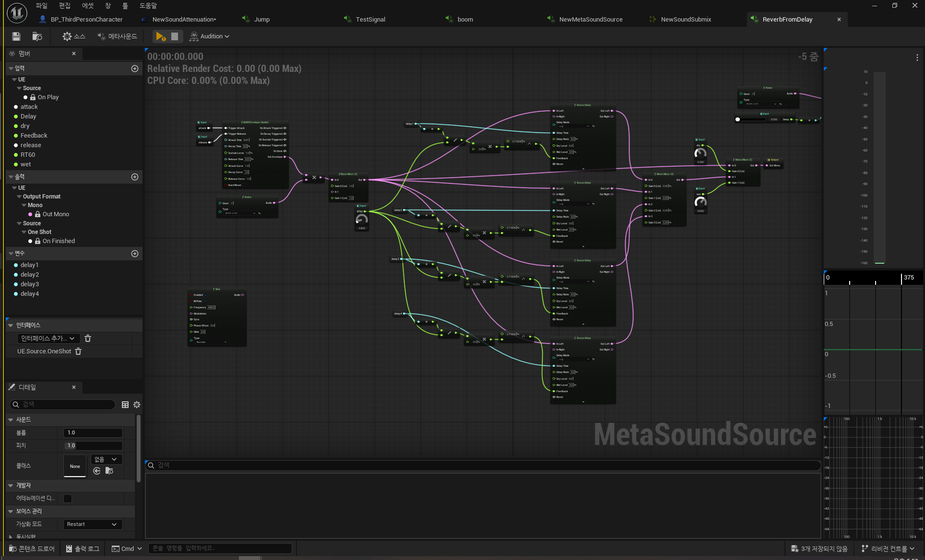Switch to the TestSignal tab

[x=370, y=20]
